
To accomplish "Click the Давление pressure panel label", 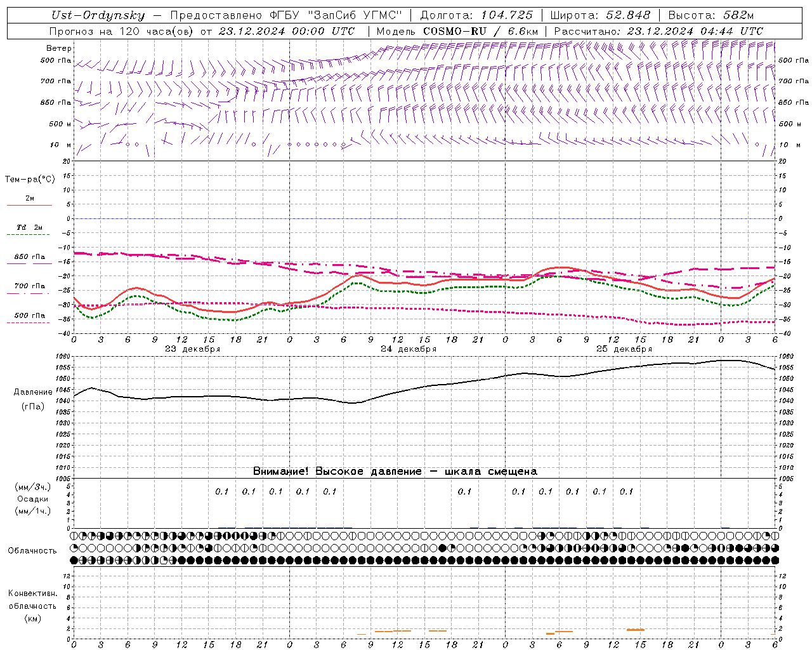I will coord(33,392).
